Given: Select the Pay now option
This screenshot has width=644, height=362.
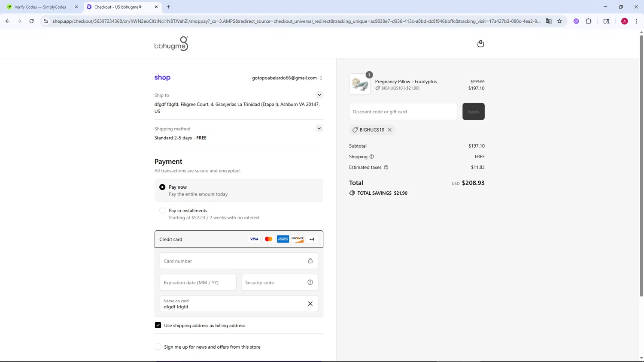Looking at the screenshot, I should point(162,187).
